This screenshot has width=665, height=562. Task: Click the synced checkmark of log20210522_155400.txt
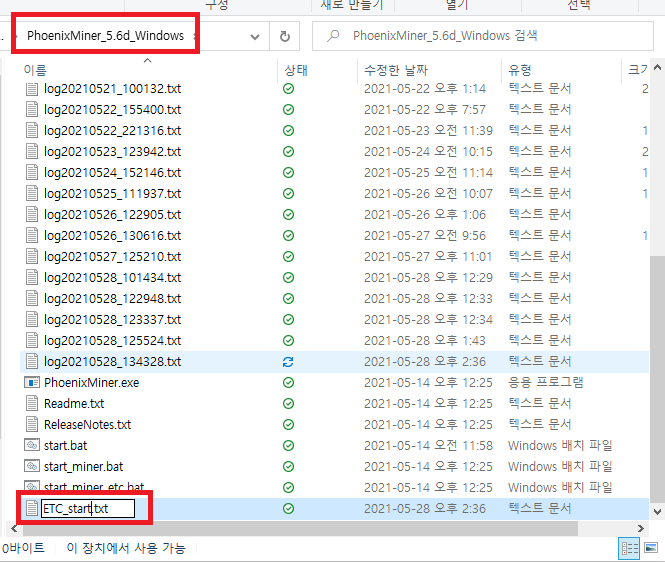click(x=288, y=109)
